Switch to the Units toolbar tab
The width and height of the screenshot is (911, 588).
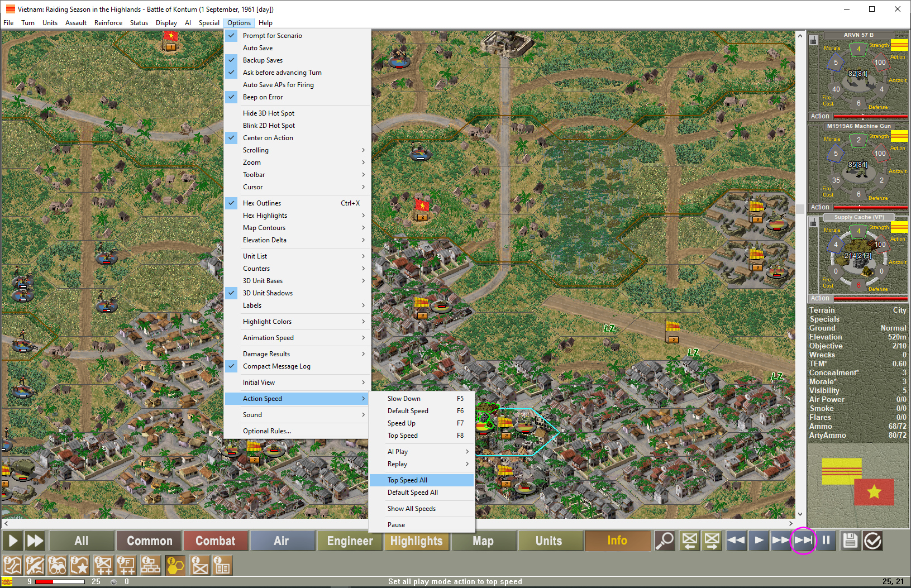tap(549, 541)
